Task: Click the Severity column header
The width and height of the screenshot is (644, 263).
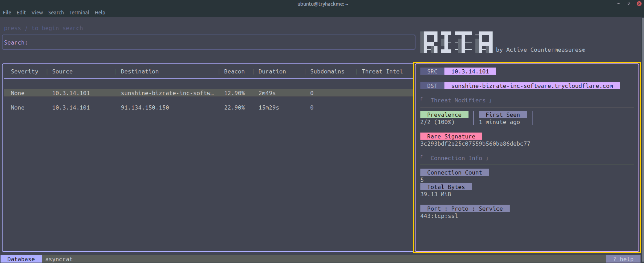Action: pos(24,72)
